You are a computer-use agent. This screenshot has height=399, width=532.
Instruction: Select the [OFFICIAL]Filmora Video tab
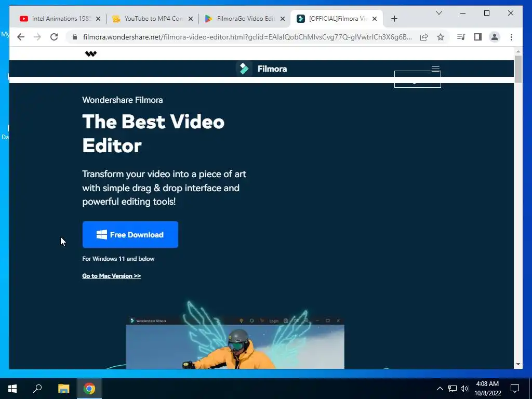coord(337,19)
